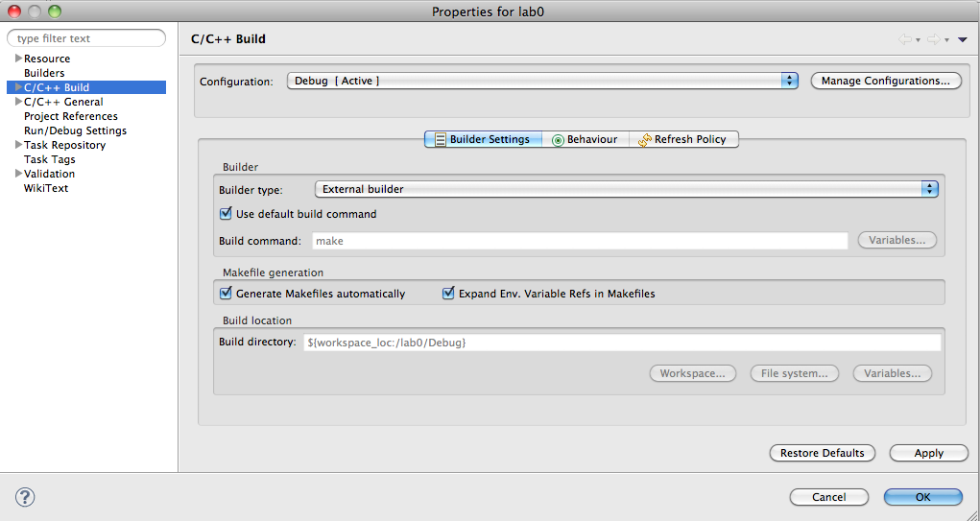
Task: Open the Configuration dropdown
Action: (x=542, y=82)
